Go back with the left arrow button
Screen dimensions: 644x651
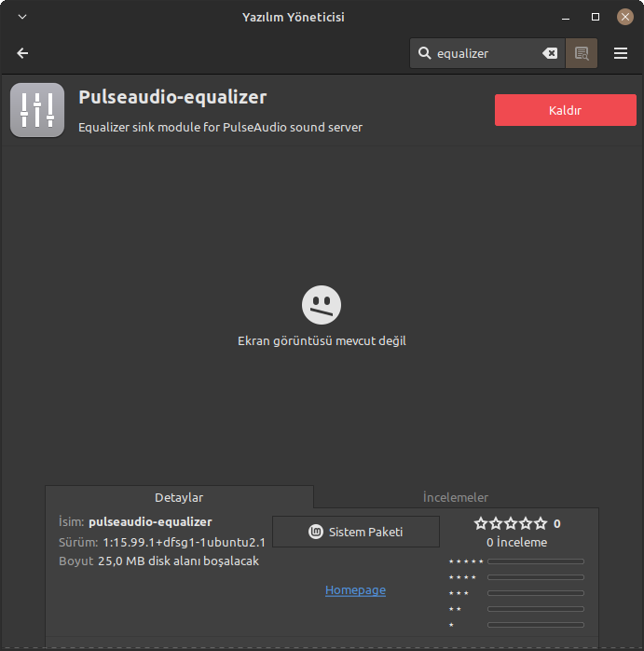pyautogui.click(x=22, y=53)
